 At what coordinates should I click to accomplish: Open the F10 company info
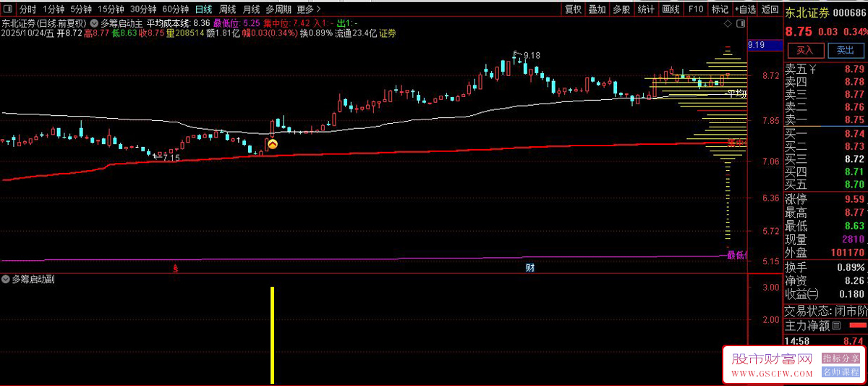(x=696, y=9)
